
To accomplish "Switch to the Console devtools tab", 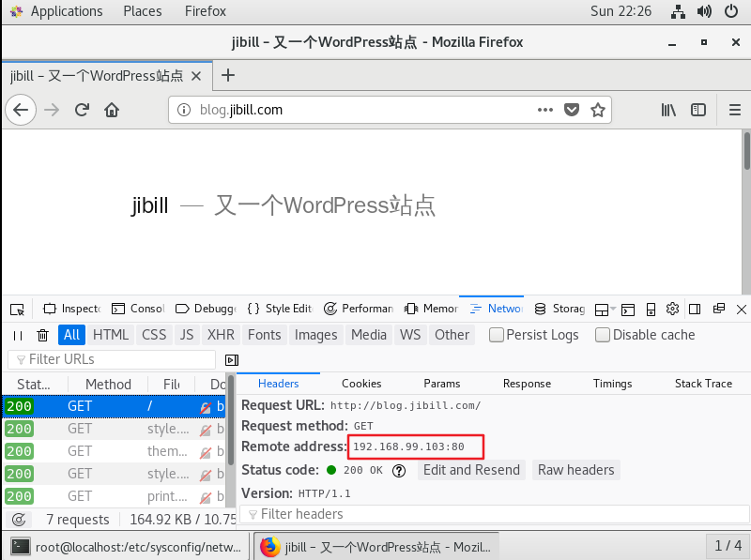I will pos(138,310).
